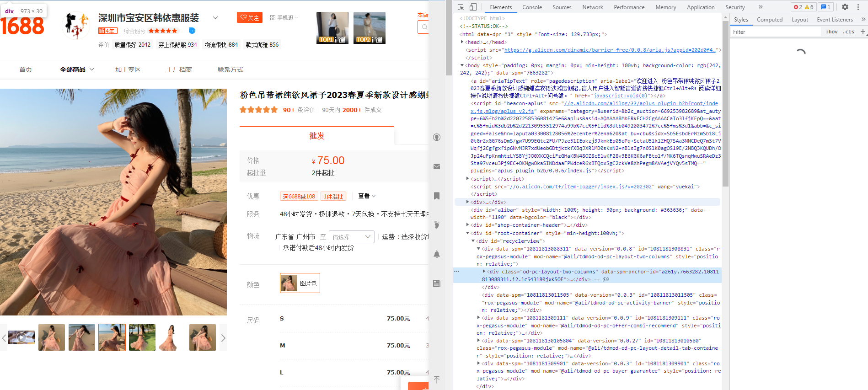Click the shop avatar logo
The height and width of the screenshot is (390, 868).
click(76, 25)
